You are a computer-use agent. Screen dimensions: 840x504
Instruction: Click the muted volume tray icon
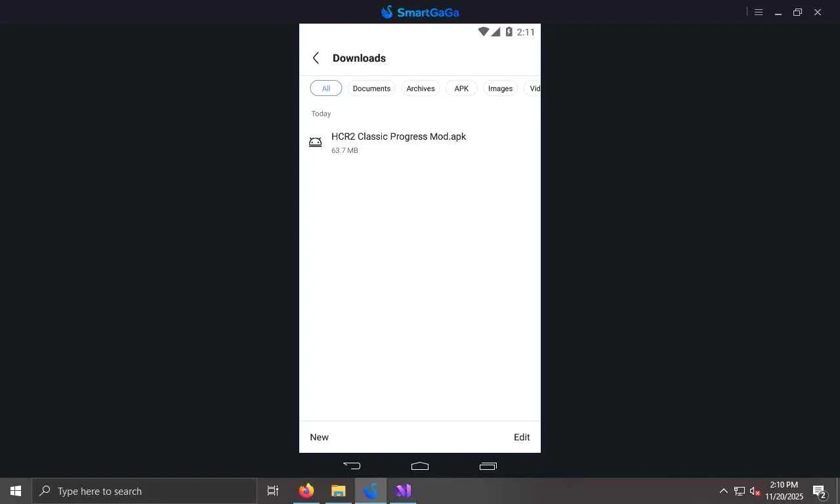click(755, 491)
